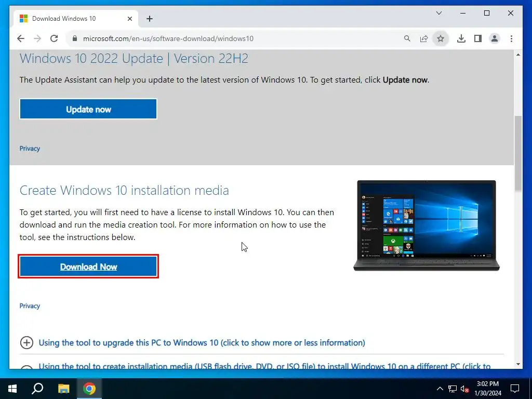
Task: Minimize the Chrome window
Action: 463,13
